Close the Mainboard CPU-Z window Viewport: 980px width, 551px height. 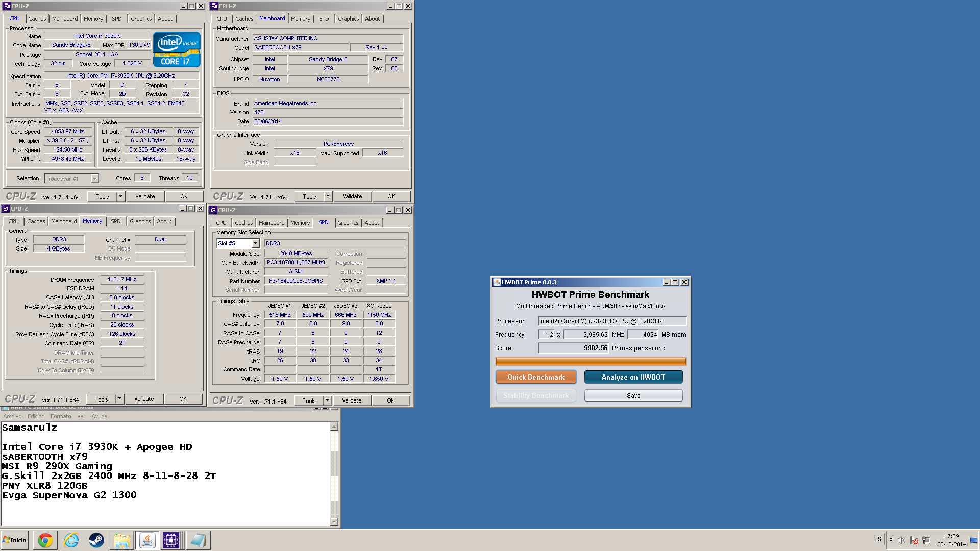pyautogui.click(x=408, y=6)
